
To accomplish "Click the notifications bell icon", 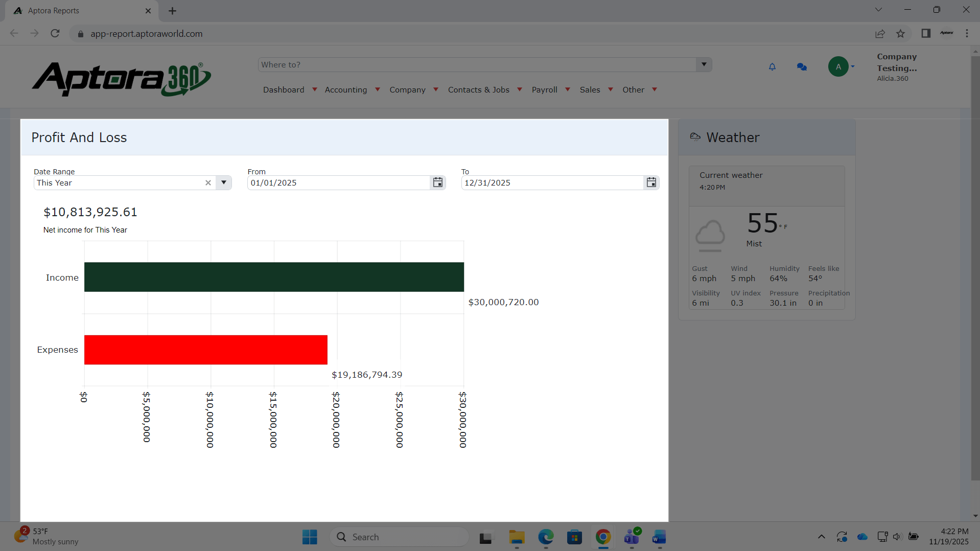I will (x=772, y=66).
